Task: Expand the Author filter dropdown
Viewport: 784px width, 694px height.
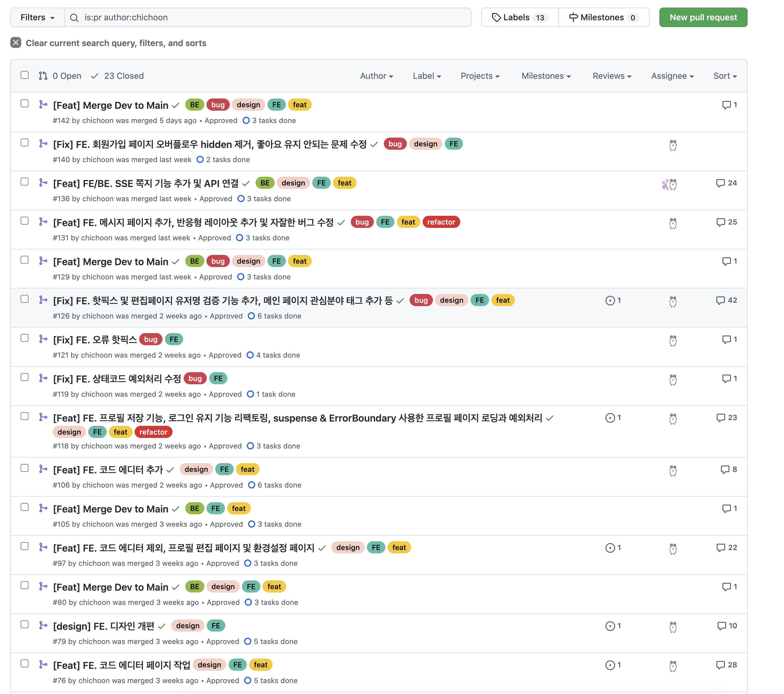Action: 376,76
